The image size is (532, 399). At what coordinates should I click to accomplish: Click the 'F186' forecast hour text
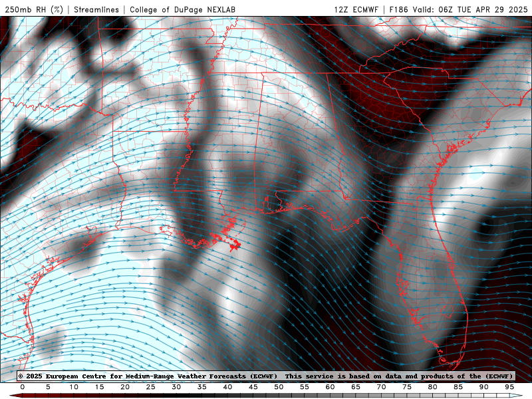point(399,9)
